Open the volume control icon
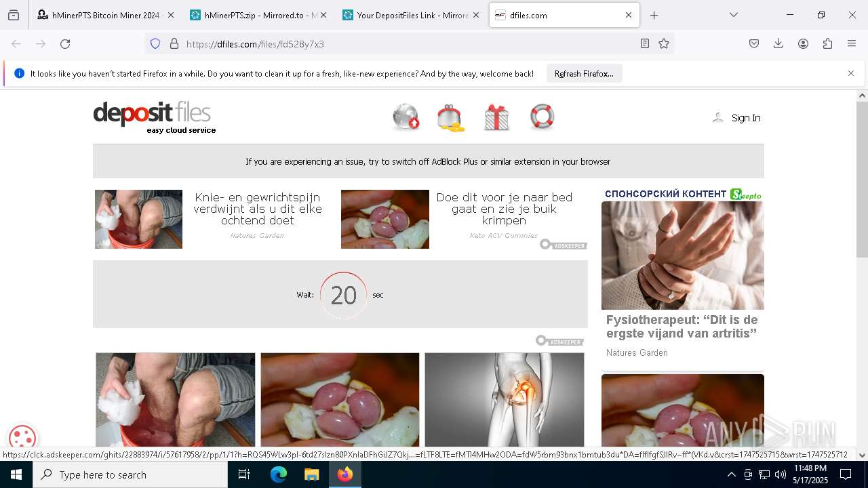Screen dimensions: 868x488 point(781,474)
